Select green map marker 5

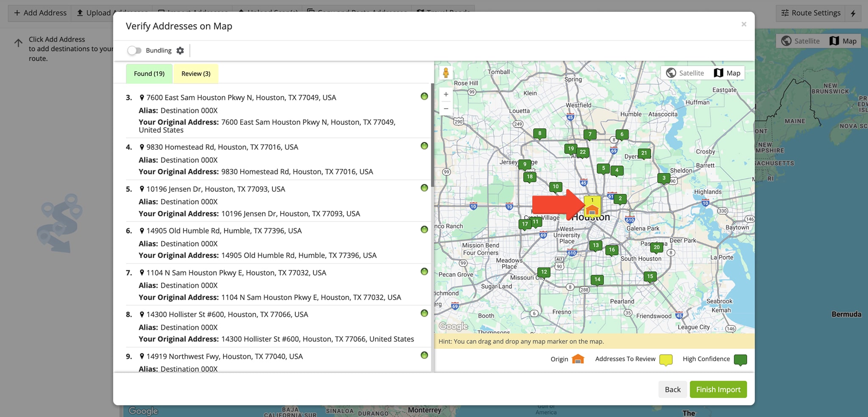point(604,169)
